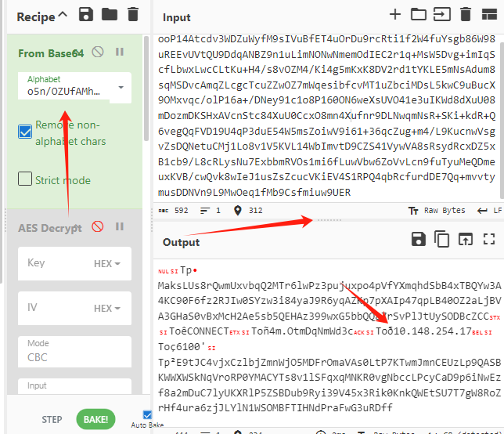Viewport: 504px width, 434px height.
Task: Copy the output to the clipboard
Action: click(442, 239)
